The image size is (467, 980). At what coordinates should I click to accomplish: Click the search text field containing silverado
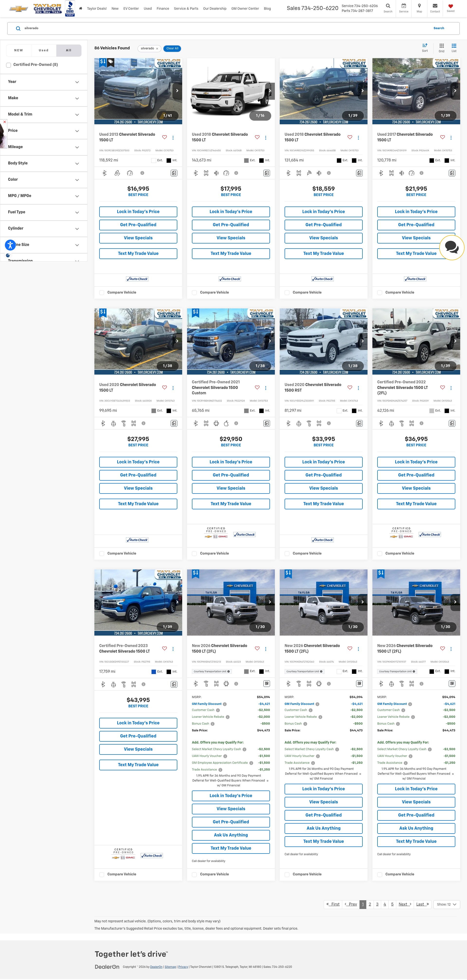224,28
